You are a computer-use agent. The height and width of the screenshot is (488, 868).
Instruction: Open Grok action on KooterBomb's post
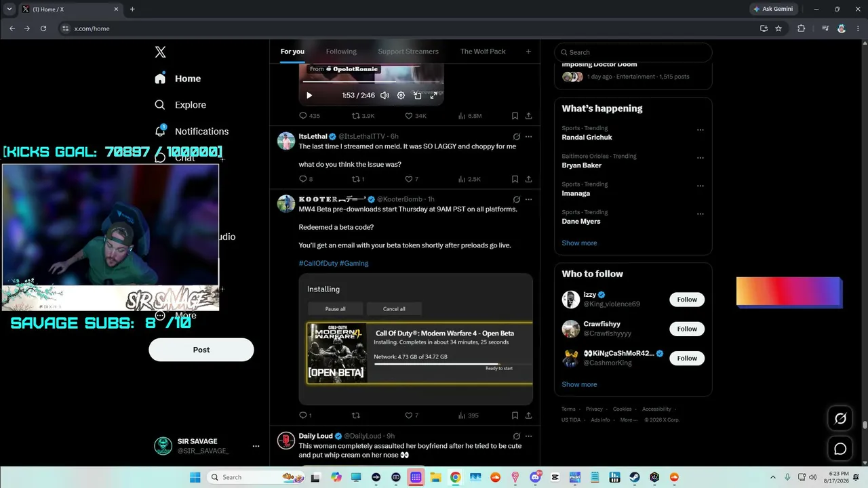pos(516,199)
